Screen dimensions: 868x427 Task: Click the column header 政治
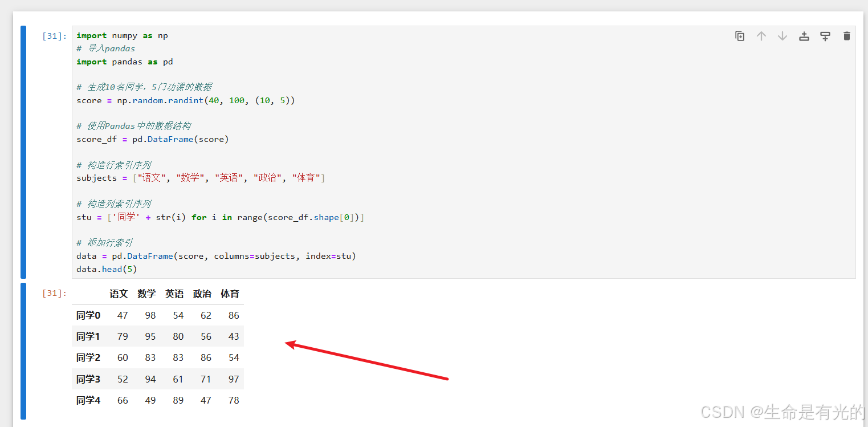click(x=202, y=294)
